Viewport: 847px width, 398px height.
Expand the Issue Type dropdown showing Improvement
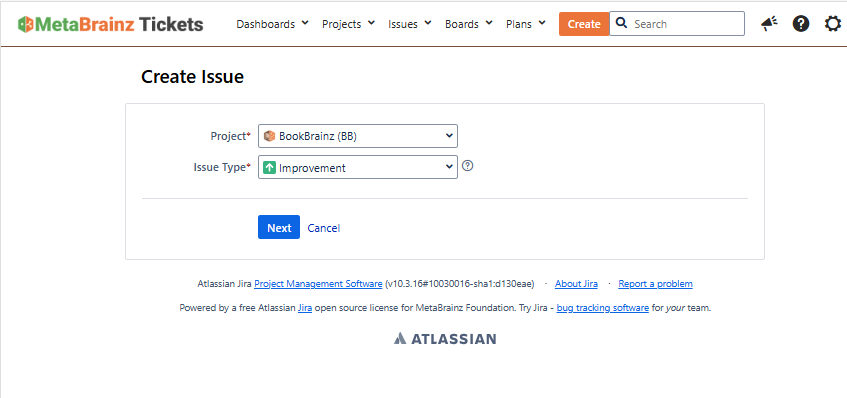coord(358,167)
